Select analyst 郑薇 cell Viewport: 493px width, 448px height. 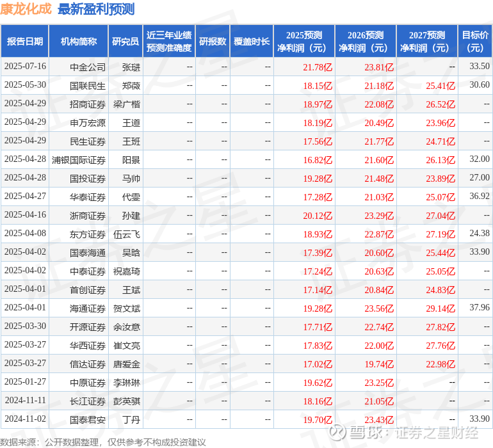point(125,85)
